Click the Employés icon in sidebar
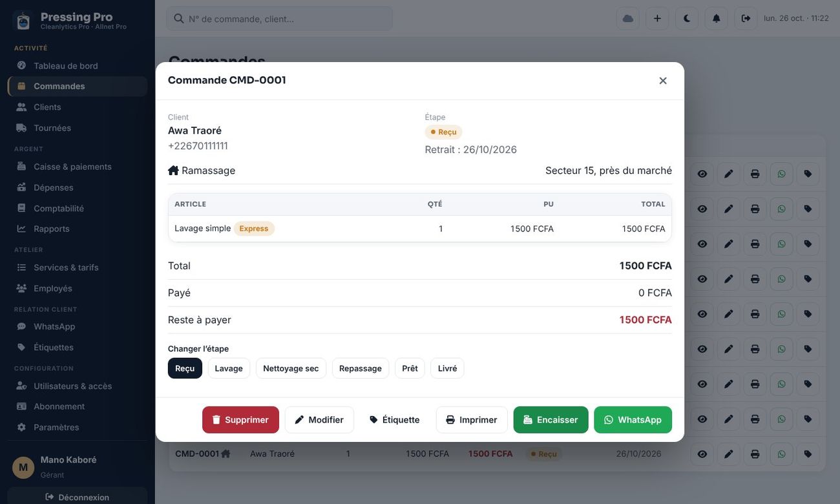840x504 pixels. tap(21, 288)
